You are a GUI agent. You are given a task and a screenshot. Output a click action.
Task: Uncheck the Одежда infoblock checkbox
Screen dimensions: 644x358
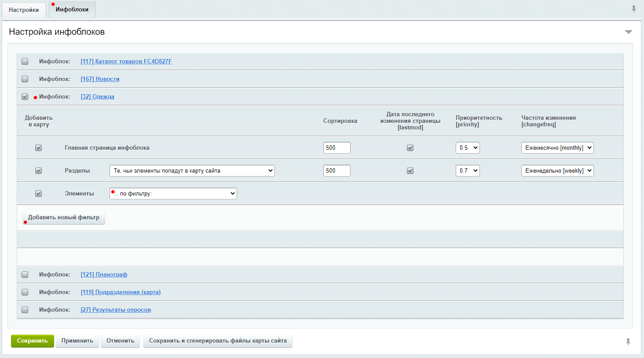coord(25,97)
